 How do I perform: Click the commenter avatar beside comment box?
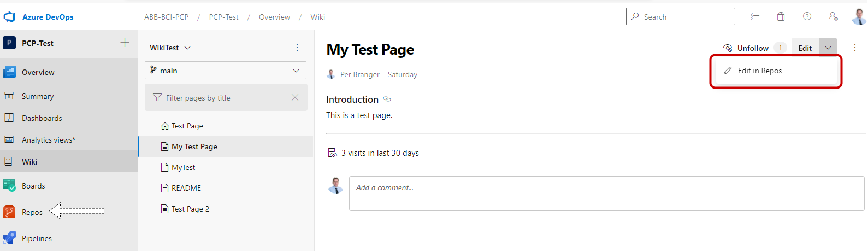pos(335,186)
